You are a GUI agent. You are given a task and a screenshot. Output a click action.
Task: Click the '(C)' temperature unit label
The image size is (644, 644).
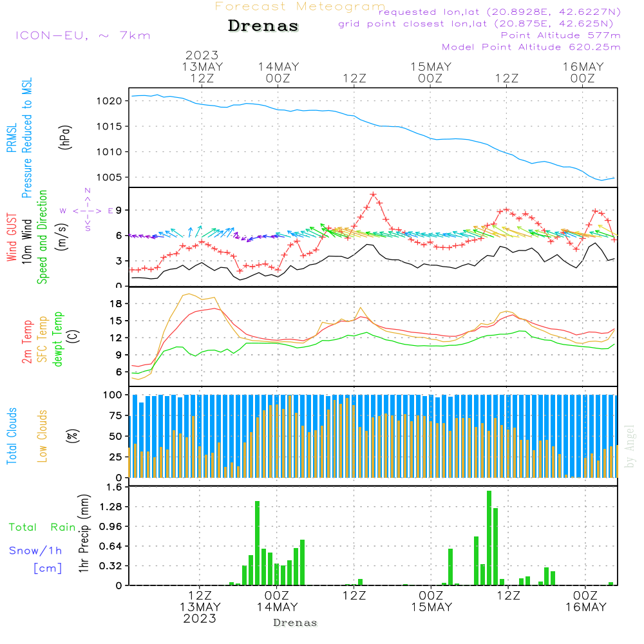(x=73, y=336)
